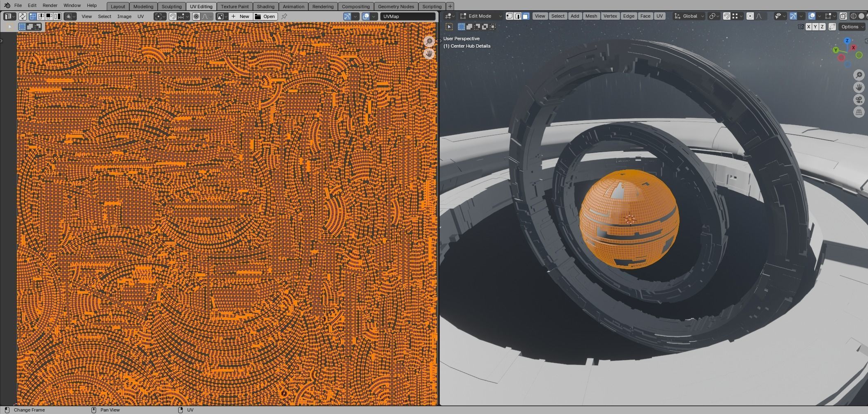
Task: Switch to the Geometry Nodes workspace tab
Action: click(396, 7)
